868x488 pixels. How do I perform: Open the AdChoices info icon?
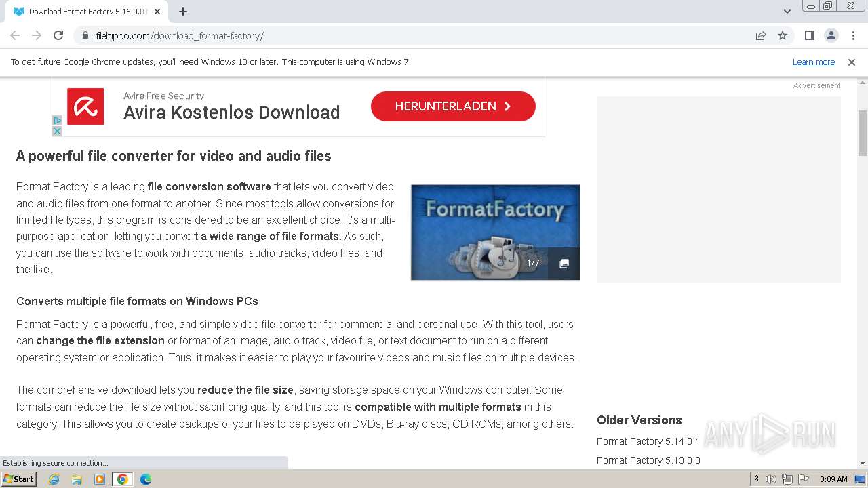pos(57,121)
